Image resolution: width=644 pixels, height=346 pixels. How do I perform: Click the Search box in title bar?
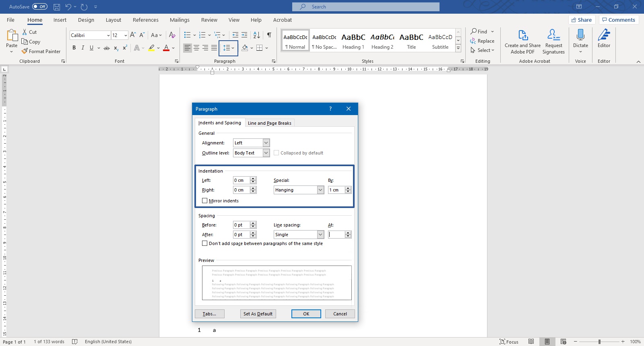[365, 7]
